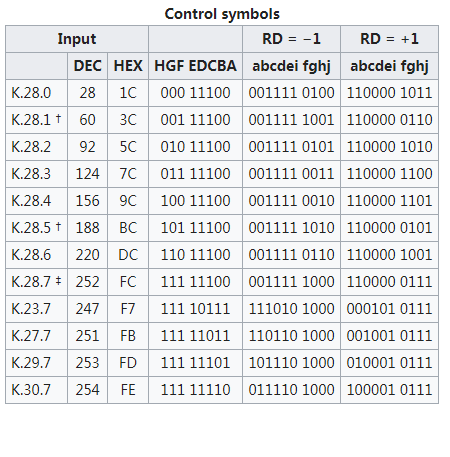Screen dimensions: 450x457
Task: Select hex value FD in K.29.7 row
Action: 128,363
